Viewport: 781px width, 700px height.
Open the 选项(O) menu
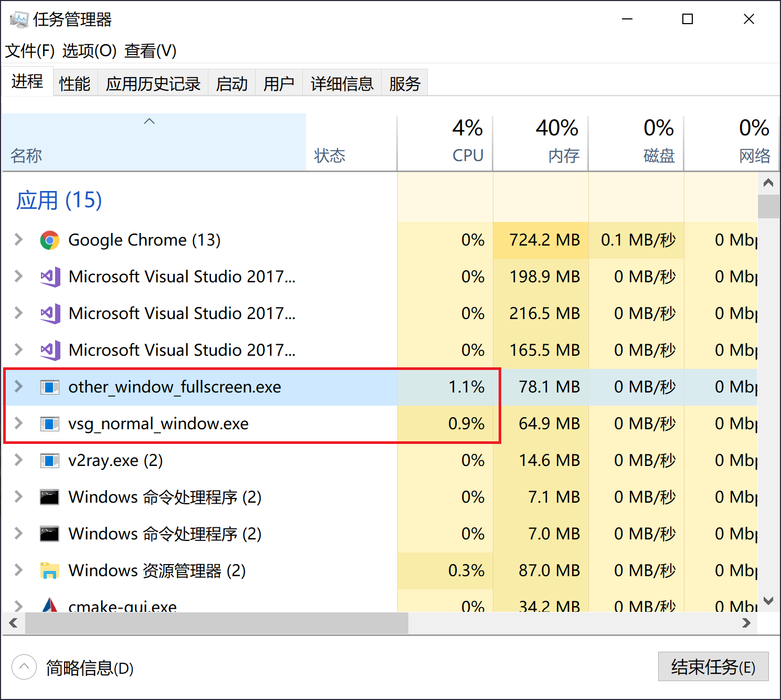(x=88, y=51)
